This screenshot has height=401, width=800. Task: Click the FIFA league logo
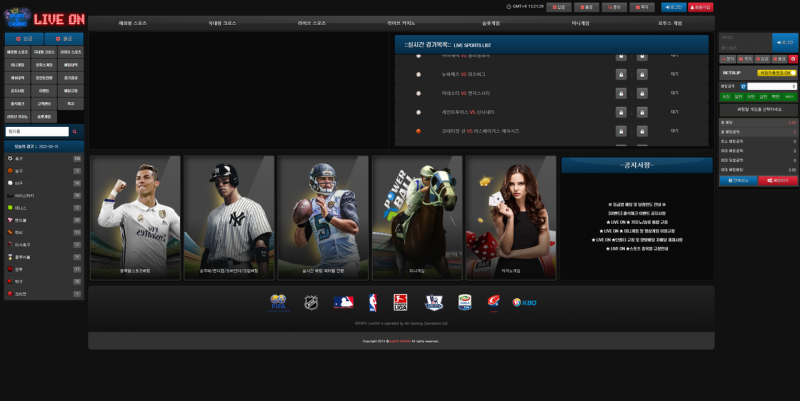[x=279, y=301]
